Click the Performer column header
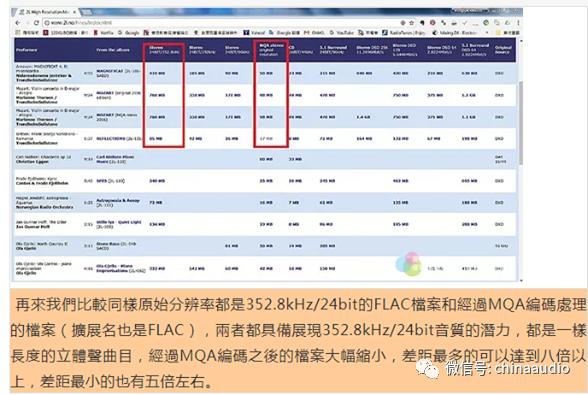Image resolution: width=588 pixels, height=395 pixels. coord(27,50)
